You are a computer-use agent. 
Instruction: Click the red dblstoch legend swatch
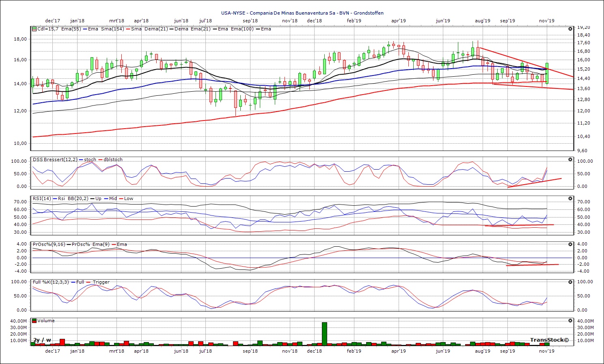(x=101, y=159)
